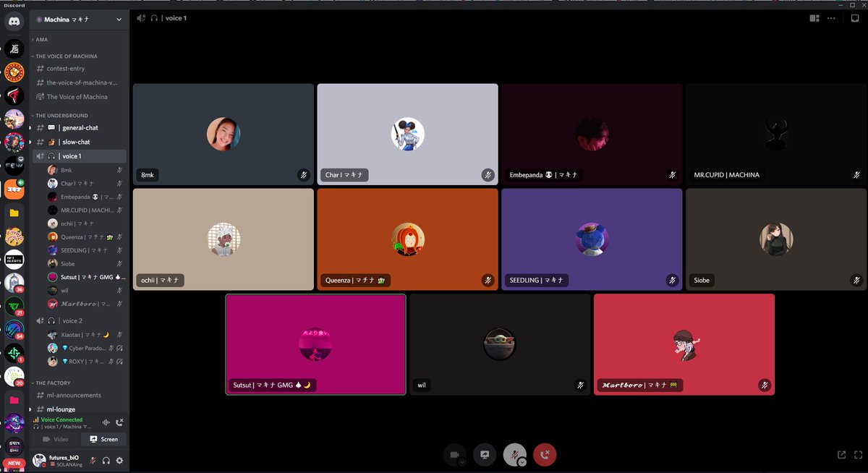The width and height of the screenshot is (868, 473).
Task: Click the Voice Connected status text
Action: (x=61, y=419)
